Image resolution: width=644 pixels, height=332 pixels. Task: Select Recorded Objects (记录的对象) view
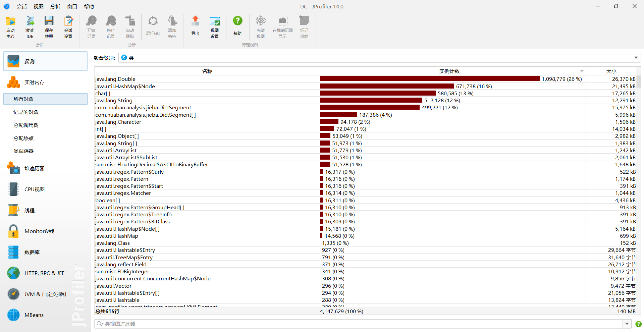[46, 112]
